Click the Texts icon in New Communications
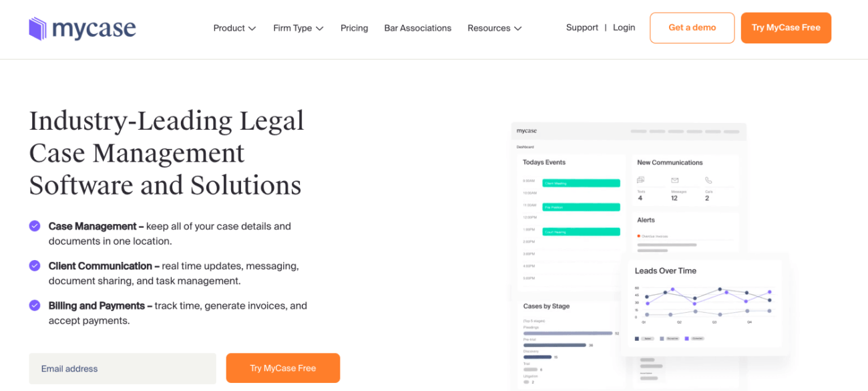The image size is (868, 391). point(640,180)
